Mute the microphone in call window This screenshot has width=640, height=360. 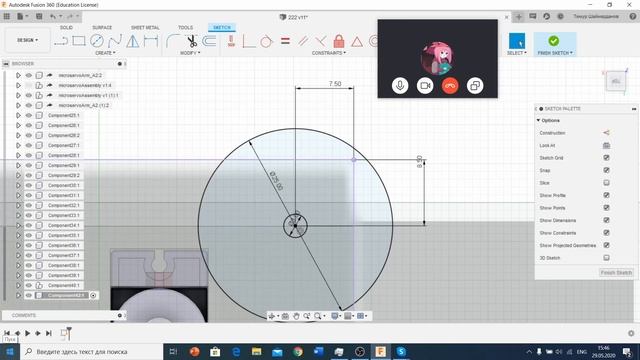[400, 86]
